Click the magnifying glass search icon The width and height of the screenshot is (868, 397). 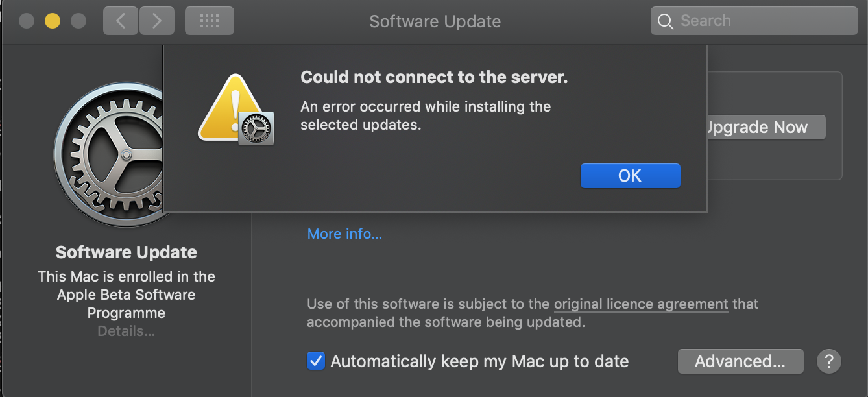665,21
